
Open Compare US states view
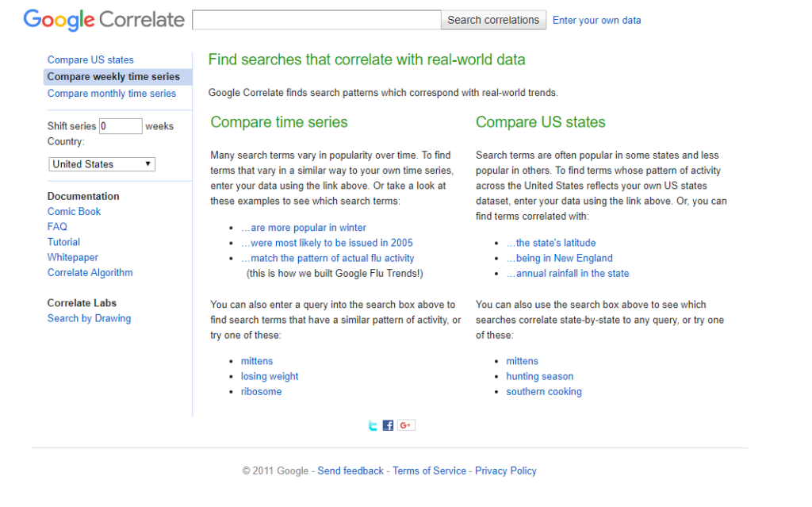coord(90,60)
